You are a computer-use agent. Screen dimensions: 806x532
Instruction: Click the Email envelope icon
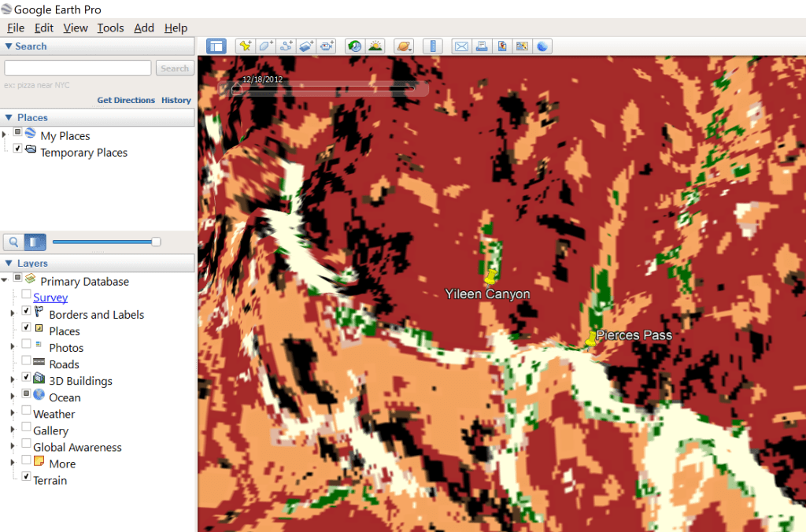[461, 46]
